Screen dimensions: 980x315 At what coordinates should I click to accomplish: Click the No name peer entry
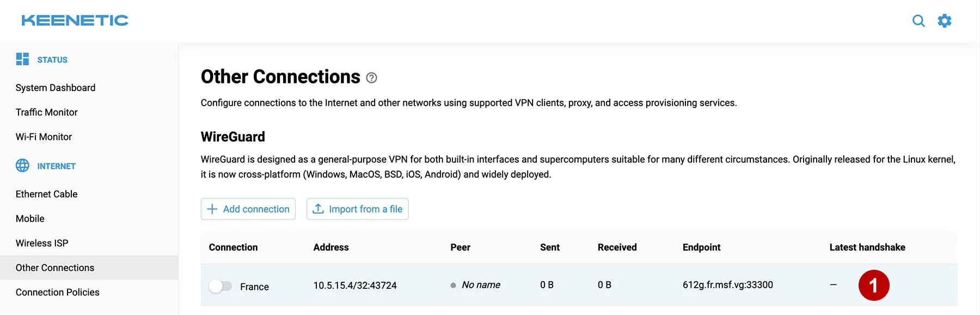(481, 284)
